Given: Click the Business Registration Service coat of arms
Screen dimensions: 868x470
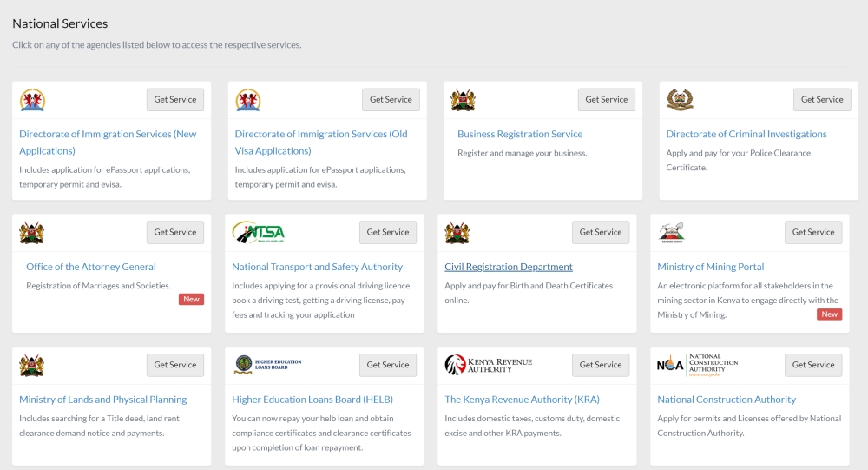Looking at the screenshot, I should click(x=463, y=100).
